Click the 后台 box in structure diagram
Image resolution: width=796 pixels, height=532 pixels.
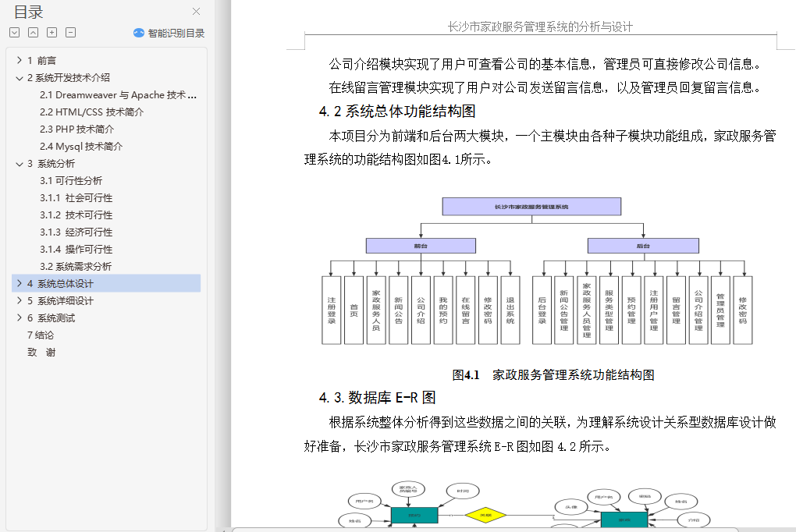pyautogui.click(x=643, y=246)
